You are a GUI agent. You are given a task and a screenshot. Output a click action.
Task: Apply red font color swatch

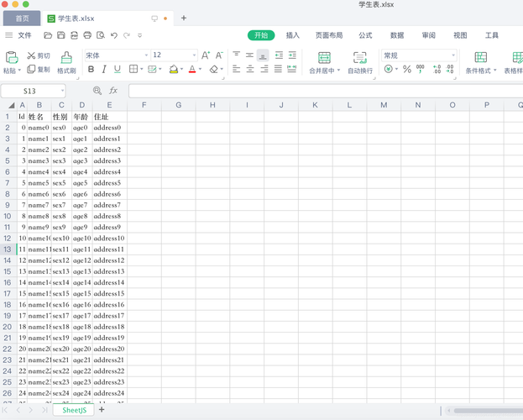point(192,69)
